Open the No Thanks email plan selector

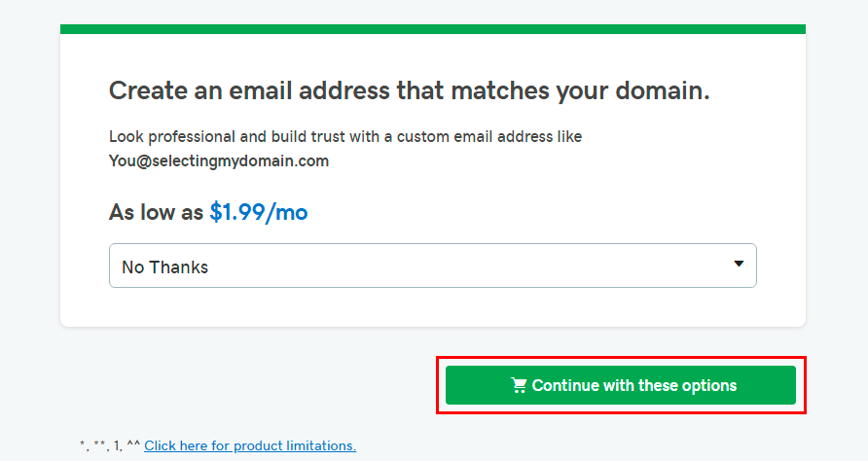click(432, 266)
